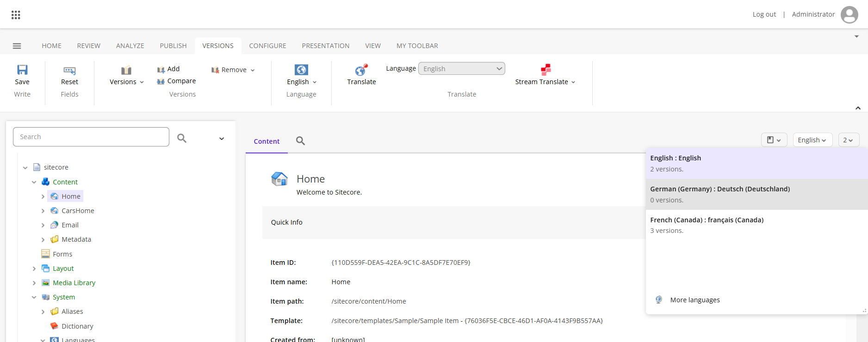Open the version number 2 dropdown
The image size is (868, 342).
[849, 140]
